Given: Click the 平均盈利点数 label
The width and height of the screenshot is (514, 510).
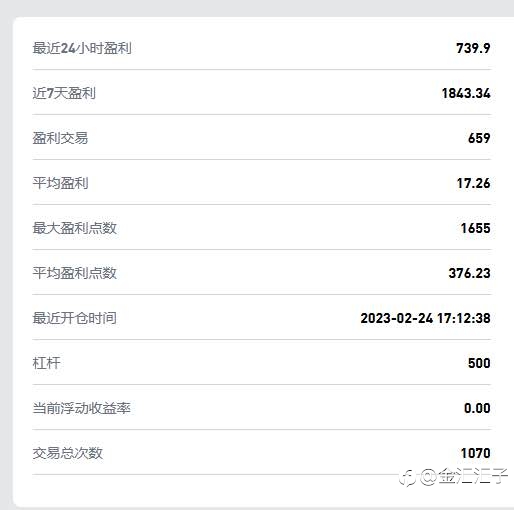Looking at the screenshot, I should [75, 273].
